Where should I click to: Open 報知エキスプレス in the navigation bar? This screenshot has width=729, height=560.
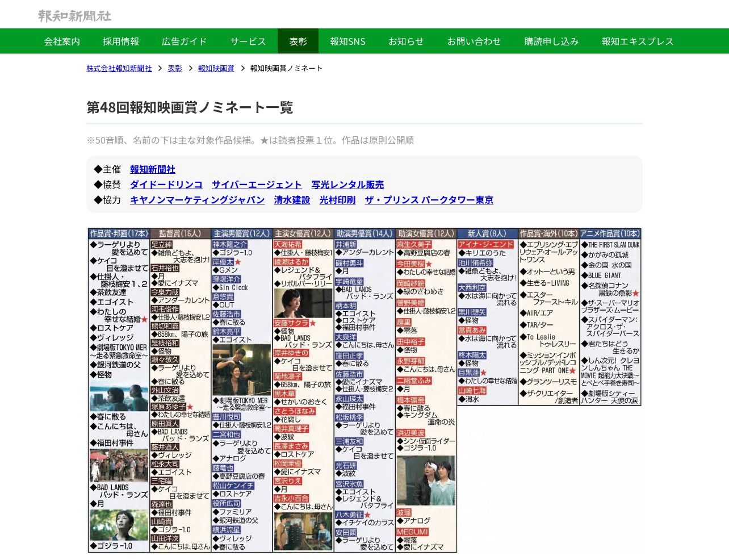pos(638,41)
